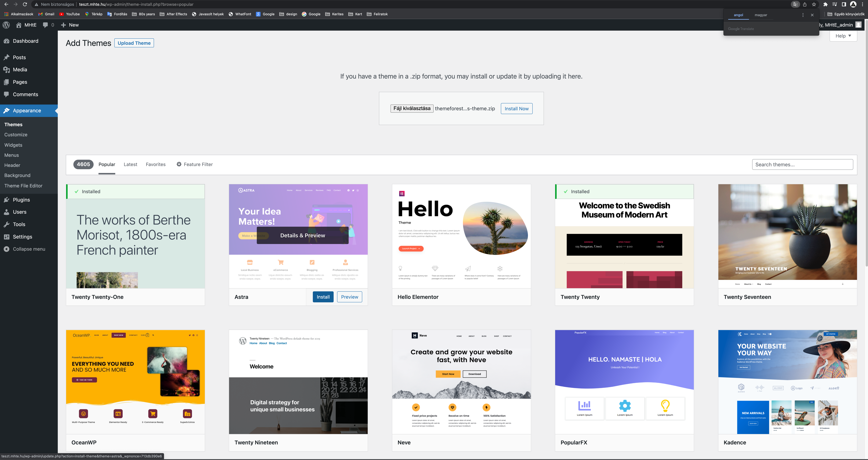Open the Customize submenu item
Screen dimensions: 868x460
16,135
